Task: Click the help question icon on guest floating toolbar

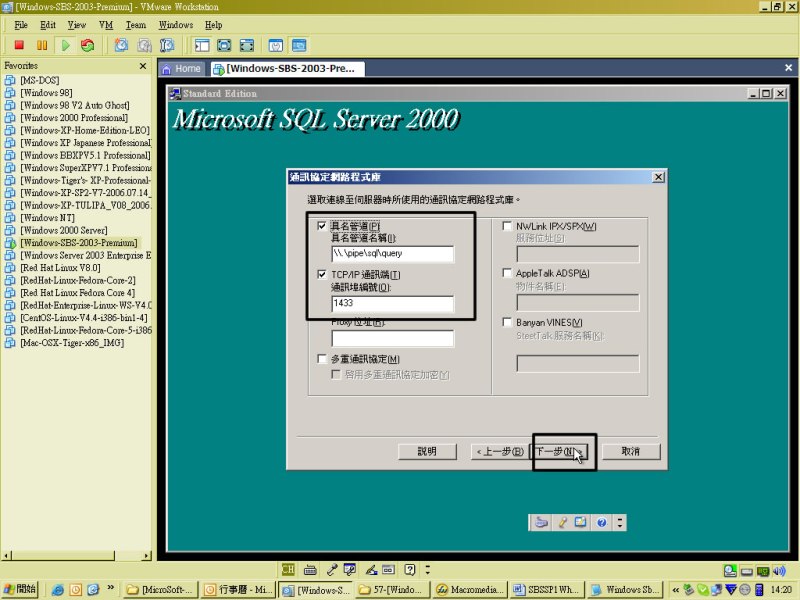Action: click(x=602, y=522)
